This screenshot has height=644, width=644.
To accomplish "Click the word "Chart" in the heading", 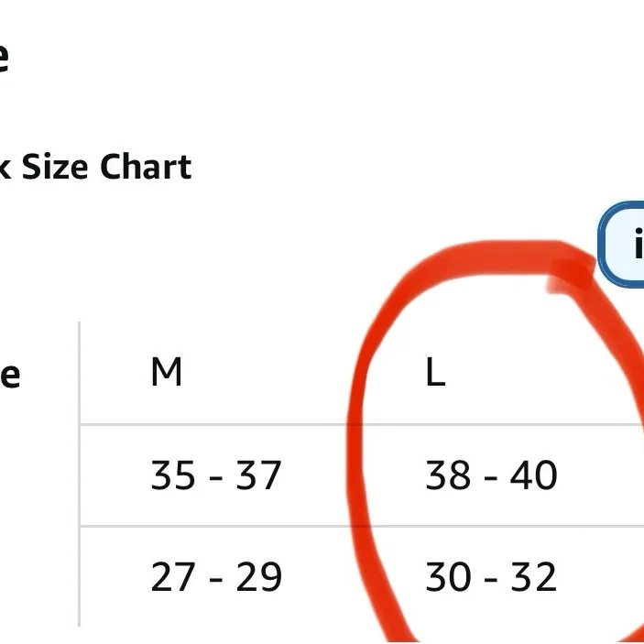I will click(x=146, y=168).
